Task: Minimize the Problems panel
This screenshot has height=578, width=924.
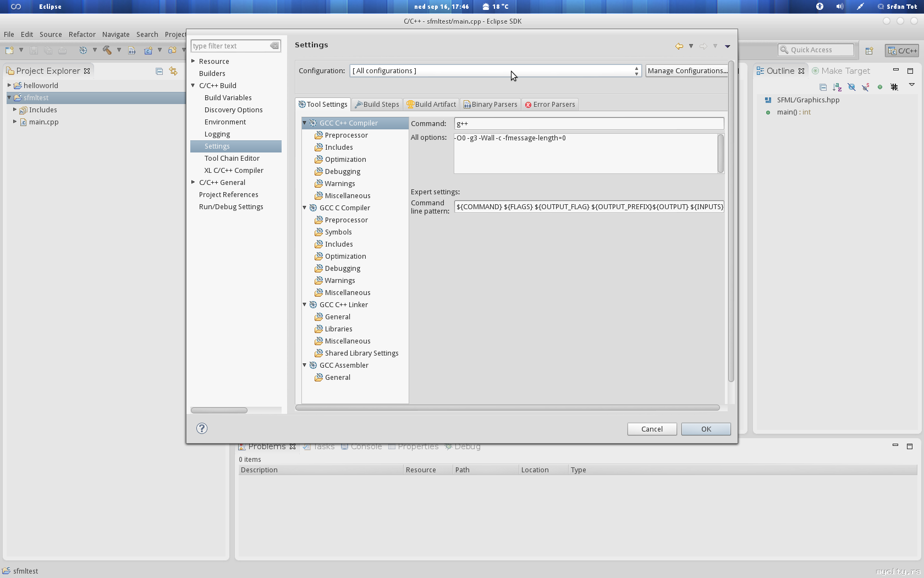Action: [895, 445]
